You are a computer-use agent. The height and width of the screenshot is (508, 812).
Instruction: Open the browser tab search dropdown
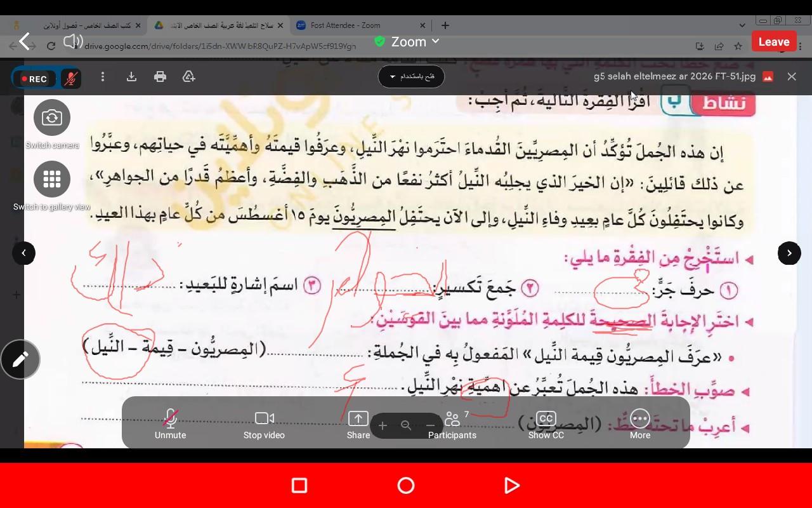point(742,25)
